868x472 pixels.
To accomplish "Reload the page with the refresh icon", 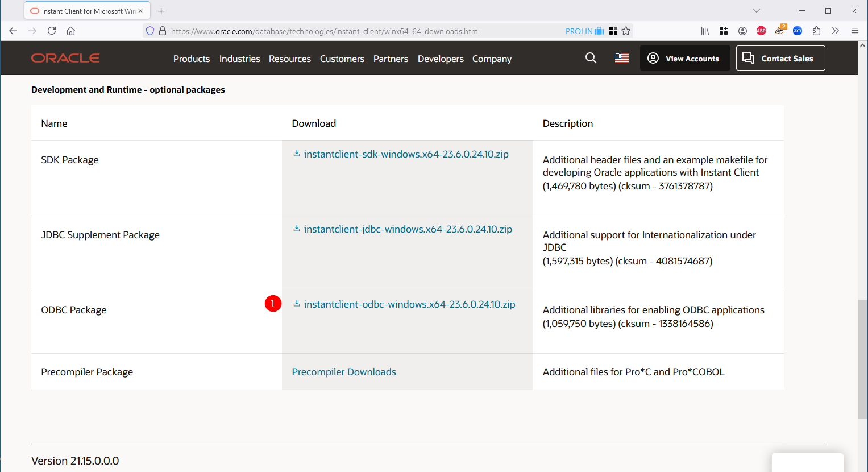I will tap(52, 31).
